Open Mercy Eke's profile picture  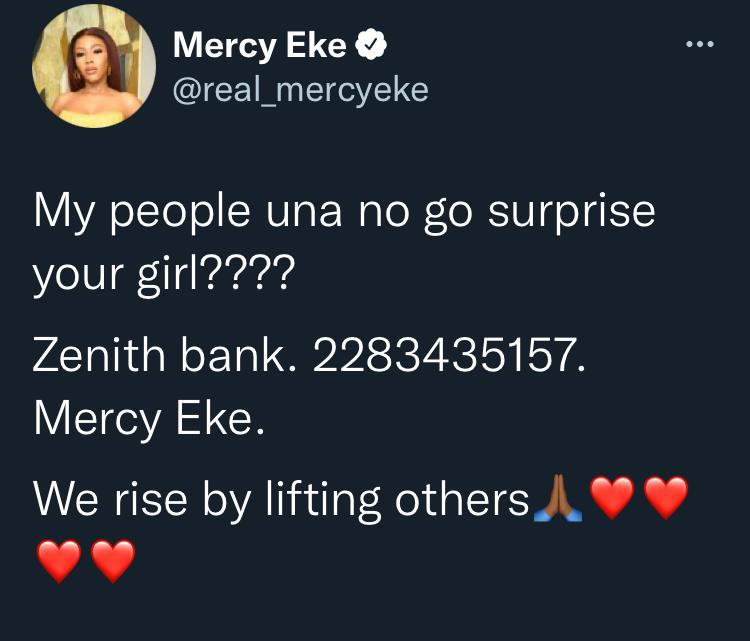point(94,72)
